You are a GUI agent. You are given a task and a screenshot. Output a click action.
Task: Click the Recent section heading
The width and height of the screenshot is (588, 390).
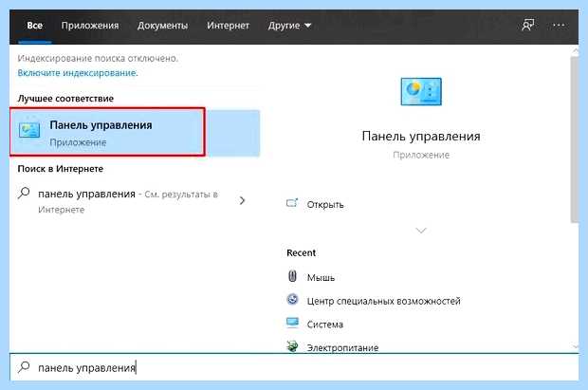tap(302, 253)
